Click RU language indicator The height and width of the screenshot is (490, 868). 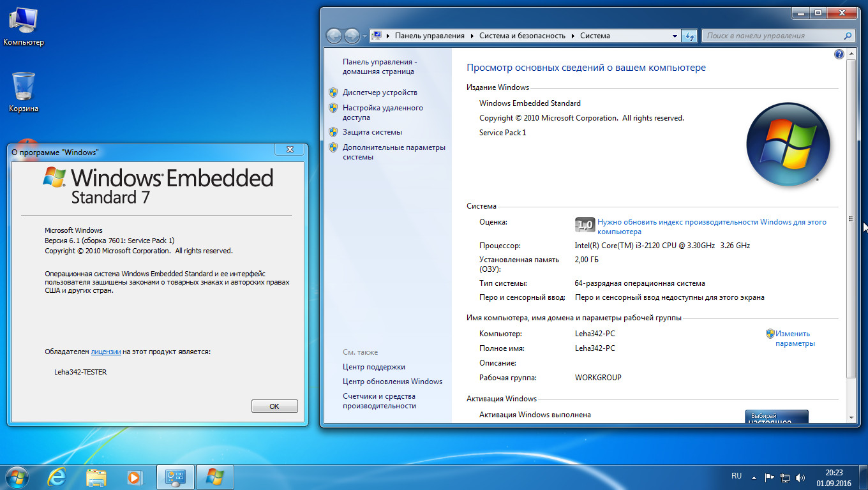(737, 476)
